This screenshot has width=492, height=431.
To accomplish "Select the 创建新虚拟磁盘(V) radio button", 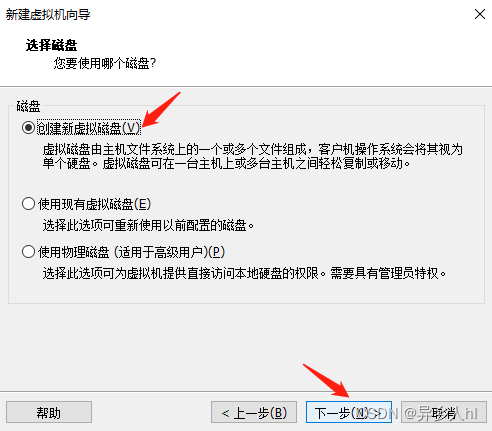I will pyautogui.click(x=28, y=128).
